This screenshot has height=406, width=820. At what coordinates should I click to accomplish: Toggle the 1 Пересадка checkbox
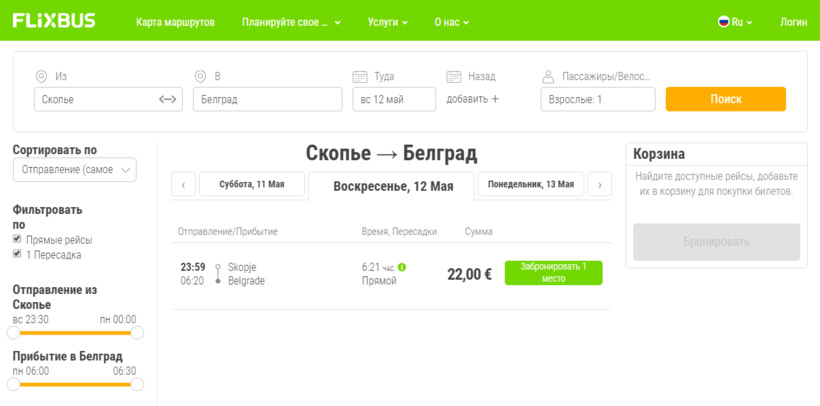pyautogui.click(x=17, y=254)
